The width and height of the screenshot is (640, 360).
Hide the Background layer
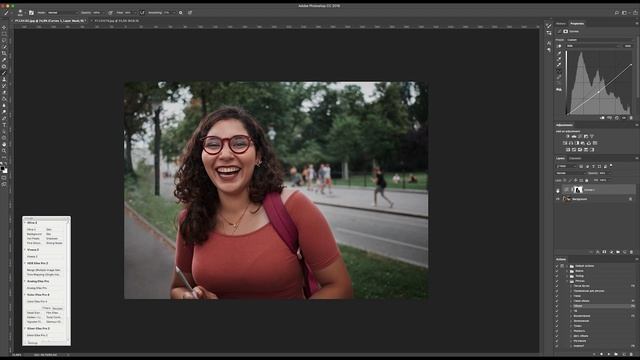tap(558, 199)
